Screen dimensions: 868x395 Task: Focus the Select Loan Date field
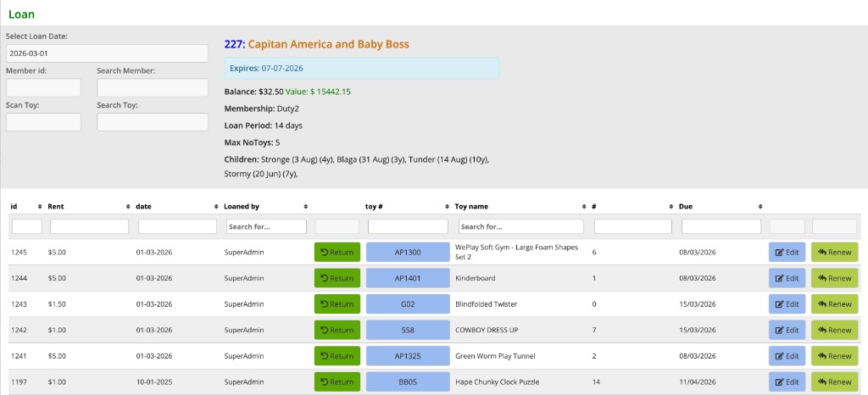pos(108,53)
